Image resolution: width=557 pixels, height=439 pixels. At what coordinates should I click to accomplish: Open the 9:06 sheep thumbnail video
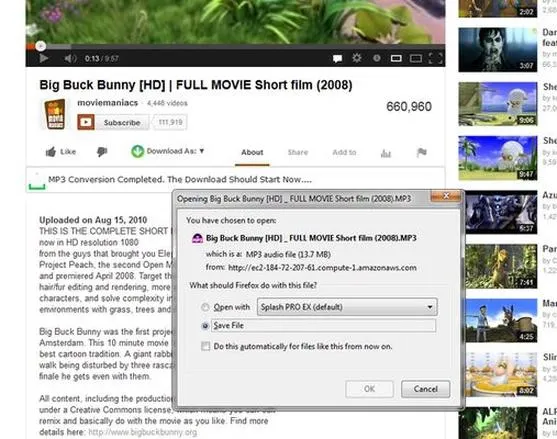pos(498,104)
